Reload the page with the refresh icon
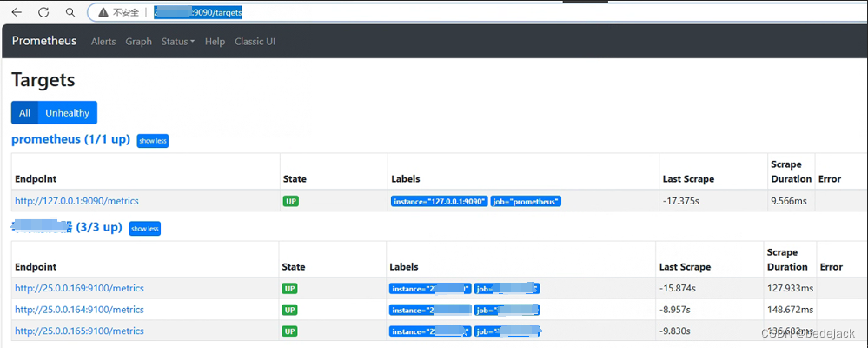The image size is (868, 348). [43, 12]
